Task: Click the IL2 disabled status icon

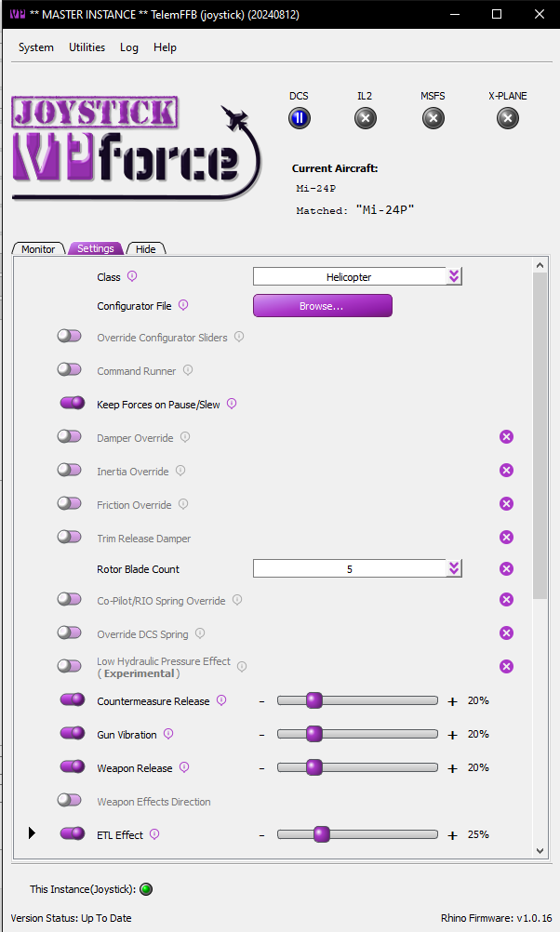Action: point(366,118)
